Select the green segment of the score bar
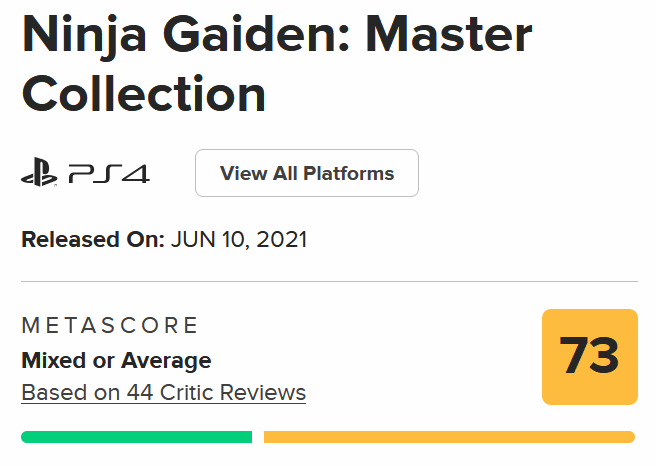The image size is (656, 466). click(136, 437)
